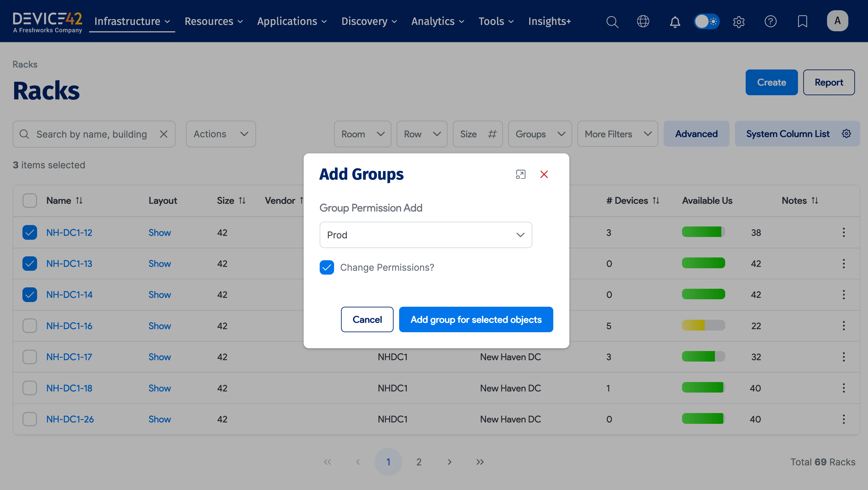Open the More Filters dropdown
The width and height of the screenshot is (868, 490).
617,134
